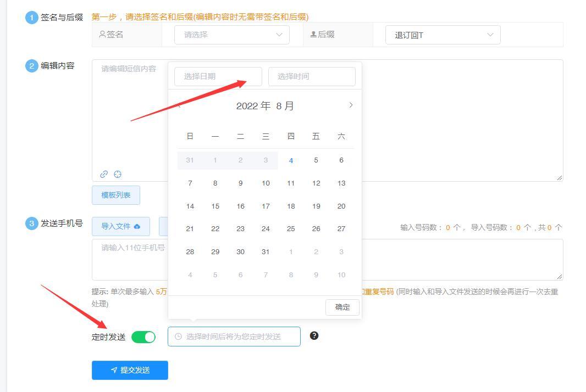This screenshot has width=586, height=392.
Task: Select August 13 in calendar
Action: (x=341, y=183)
